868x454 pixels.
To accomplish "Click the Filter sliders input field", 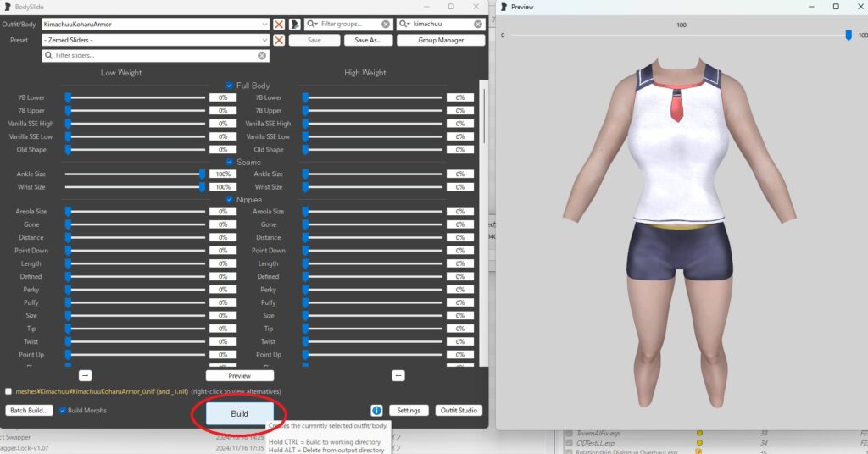I will click(x=153, y=56).
